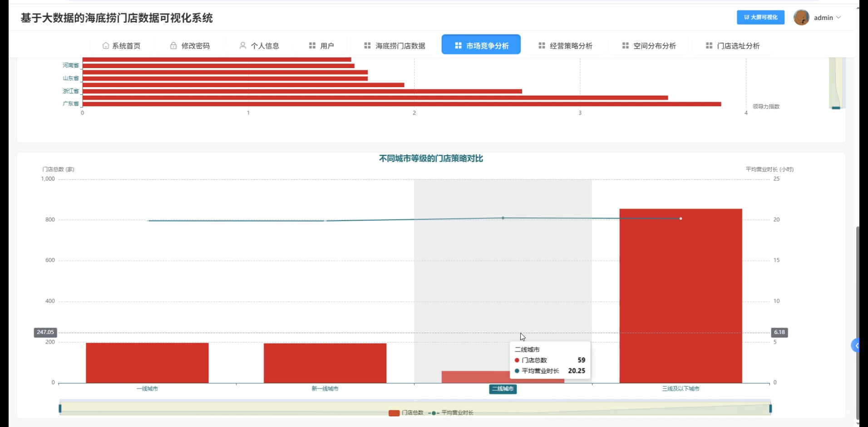Click the 三线及以下城市 axis label

[681, 389]
